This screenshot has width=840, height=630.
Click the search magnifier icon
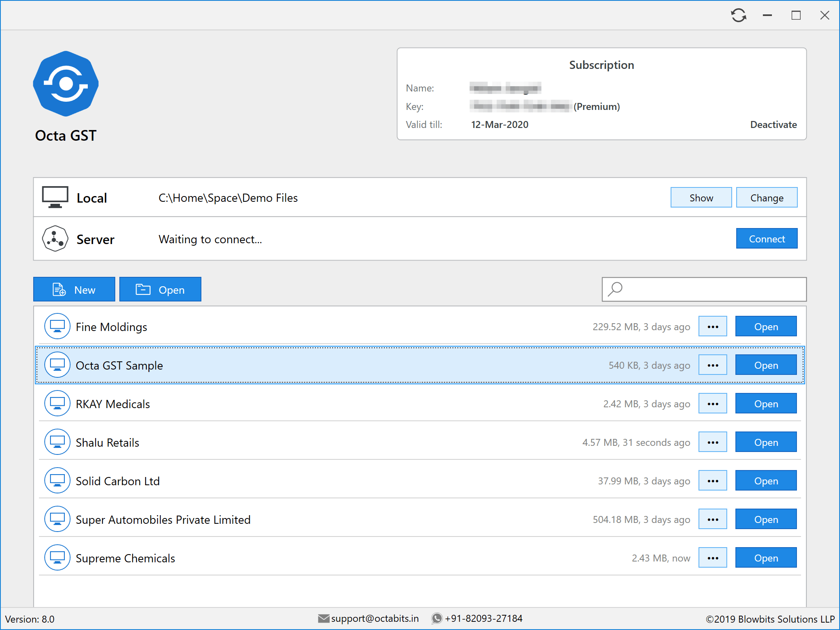[x=615, y=289]
